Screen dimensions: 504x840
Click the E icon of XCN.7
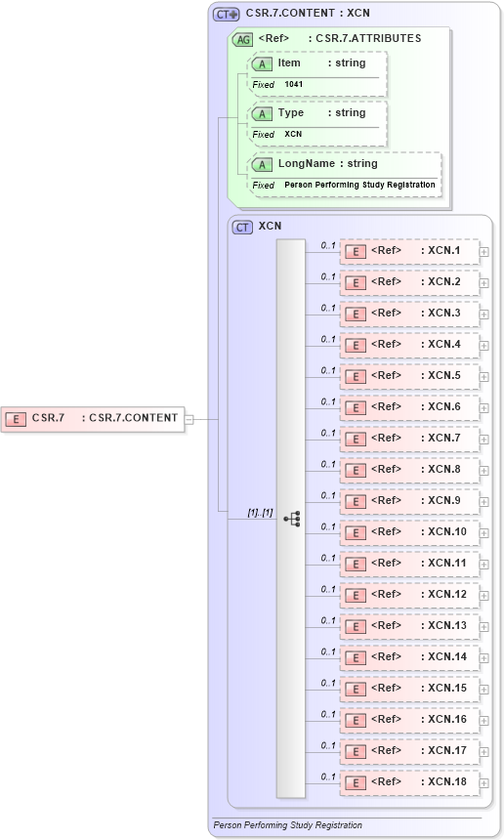(x=356, y=440)
